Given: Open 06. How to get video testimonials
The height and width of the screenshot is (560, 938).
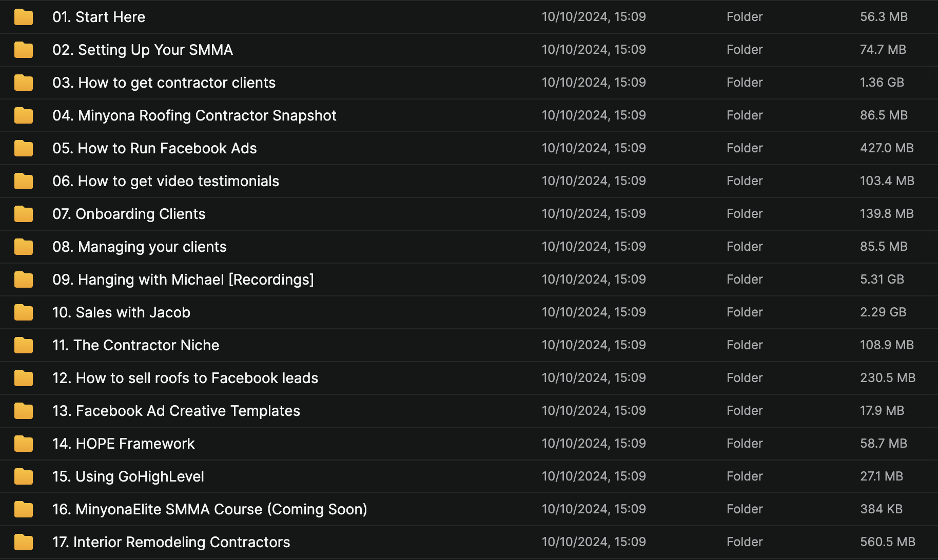Looking at the screenshot, I should click(x=165, y=181).
